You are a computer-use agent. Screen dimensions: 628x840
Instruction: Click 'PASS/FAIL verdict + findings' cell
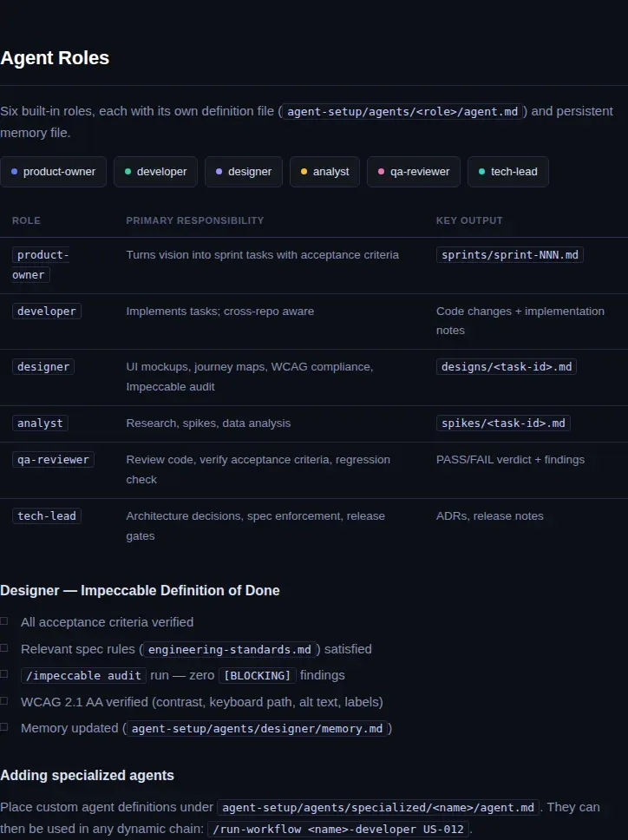click(510, 460)
